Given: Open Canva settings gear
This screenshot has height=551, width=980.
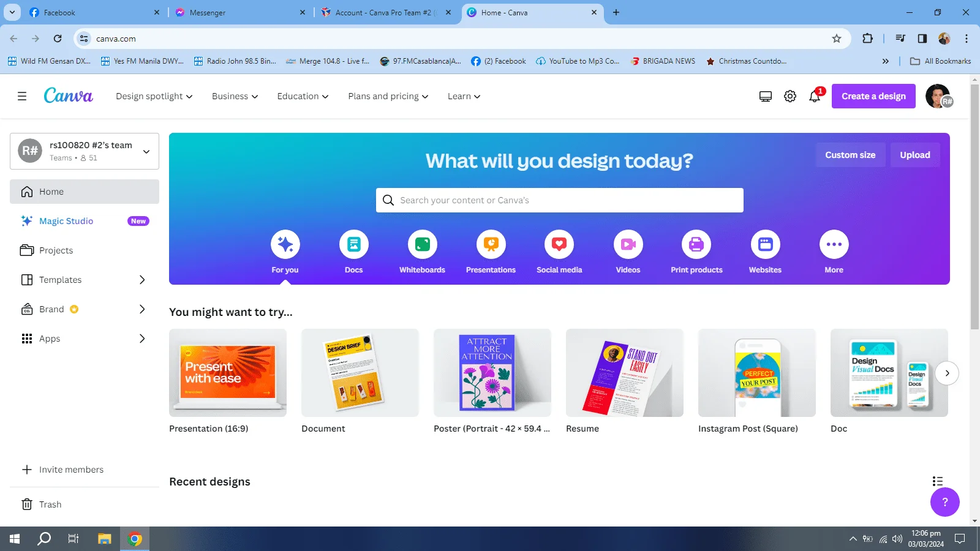Looking at the screenshot, I should 790,96.
